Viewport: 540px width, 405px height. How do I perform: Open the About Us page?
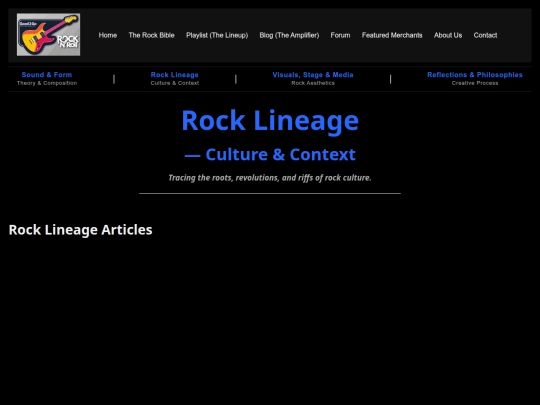tap(448, 35)
